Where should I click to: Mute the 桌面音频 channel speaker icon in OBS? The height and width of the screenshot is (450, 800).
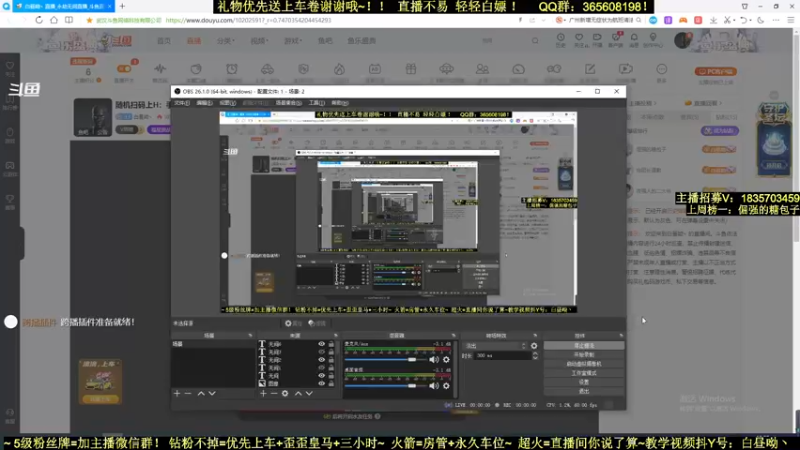point(434,386)
